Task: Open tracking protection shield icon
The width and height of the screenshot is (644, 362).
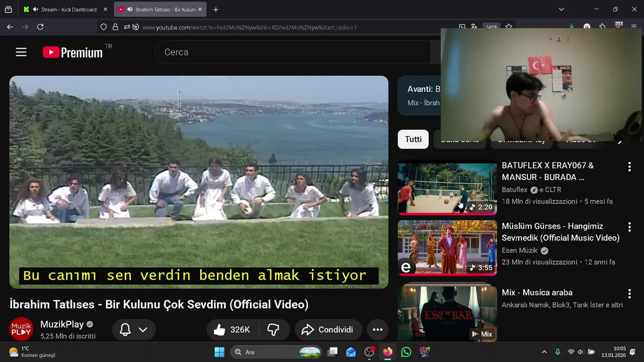Action: (x=104, y=27)
